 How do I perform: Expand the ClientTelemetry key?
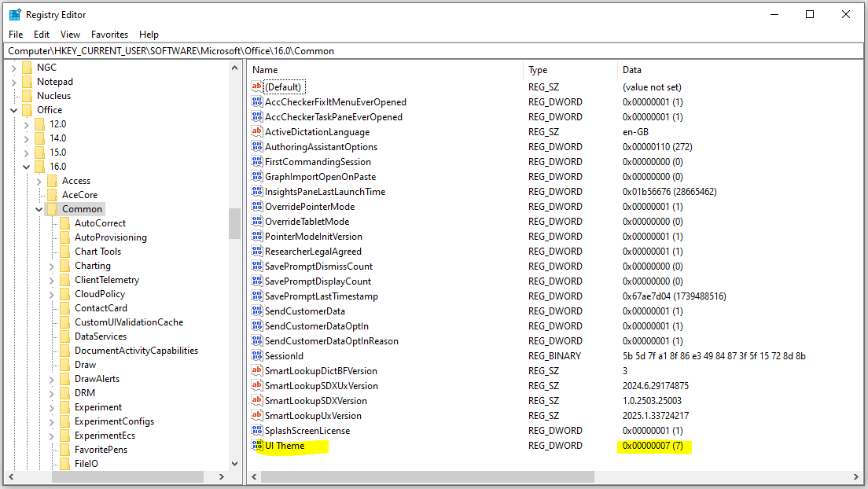tap(52, 280)
